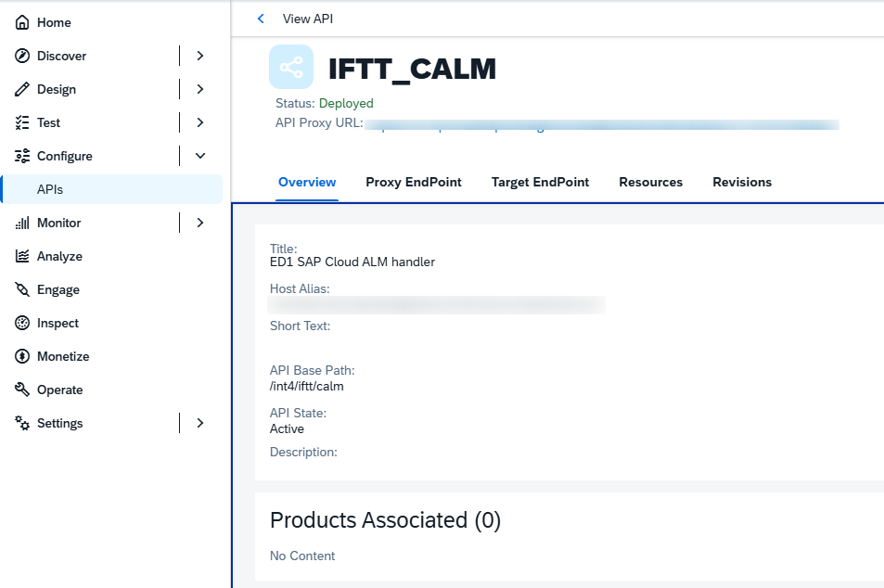Click the blurred Host Alias value
Viewport: 884px width, 588px height.
click(x=437, y=305)
